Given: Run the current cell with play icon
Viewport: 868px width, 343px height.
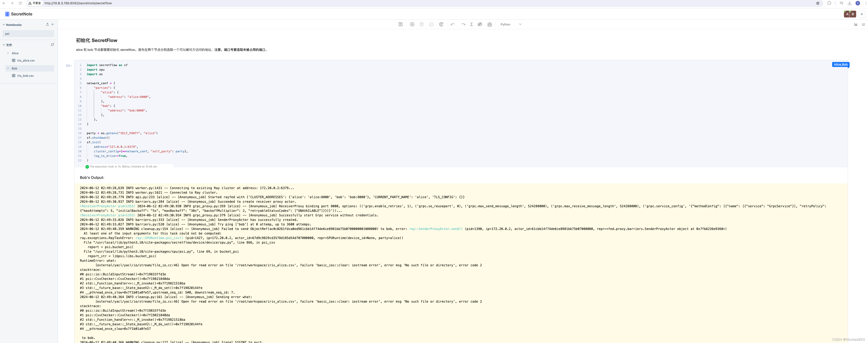Looking at the screenshot, I should (x=412, y=24).
